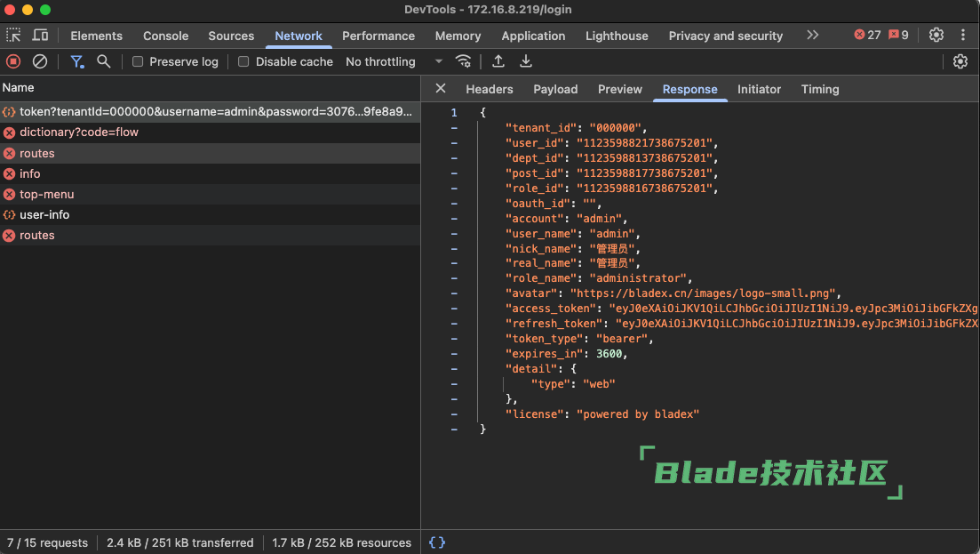The image size is (980, 554).
Task: Open the Memory panel
Action: point(458,36)
